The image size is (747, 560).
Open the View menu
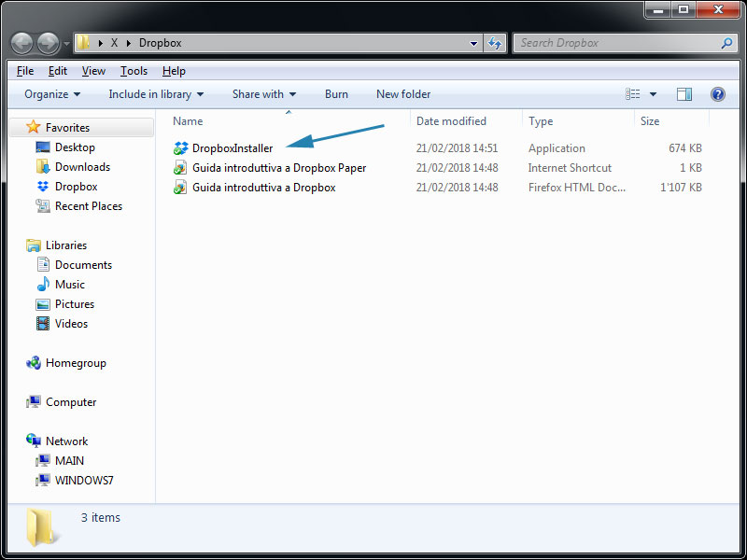click(x=93, y=71)
